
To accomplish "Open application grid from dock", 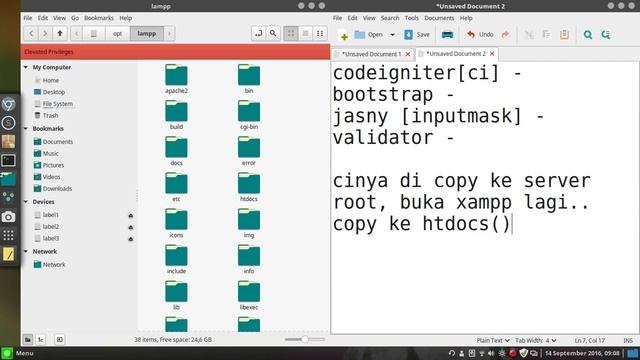I will [8, 235].
